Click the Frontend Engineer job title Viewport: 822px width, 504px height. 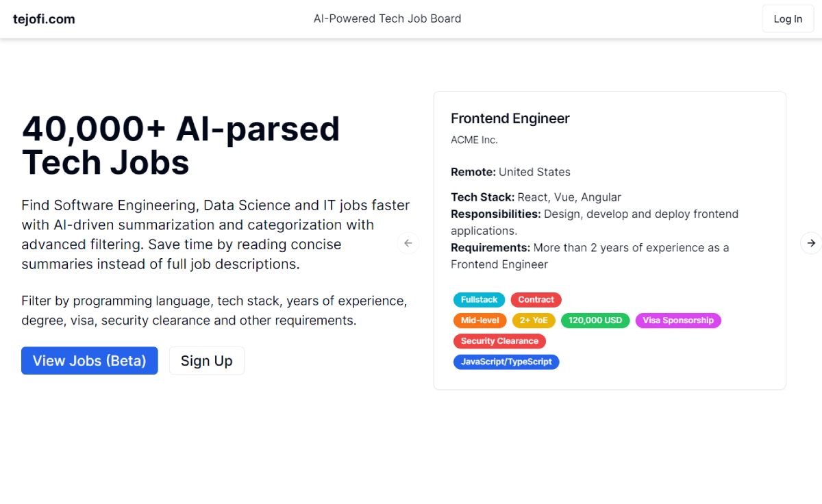tap(510, 118)
